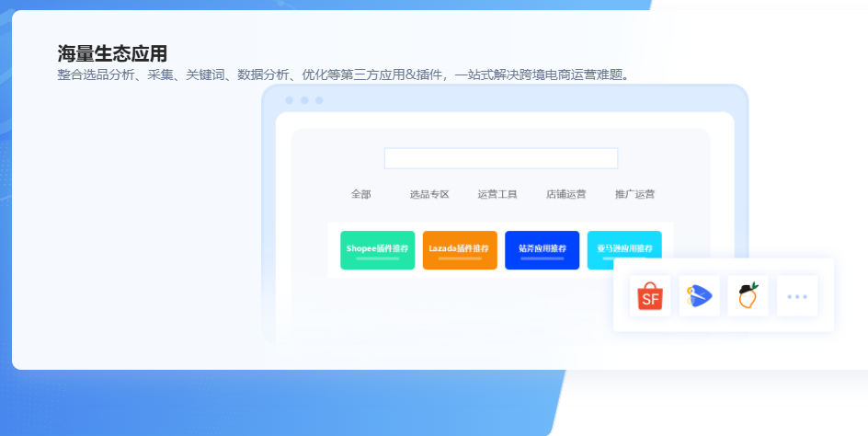This screenshot has height=436, width=868.
Task: Go to the 店铺运营 tab
Action: click(x=566, y=194)
